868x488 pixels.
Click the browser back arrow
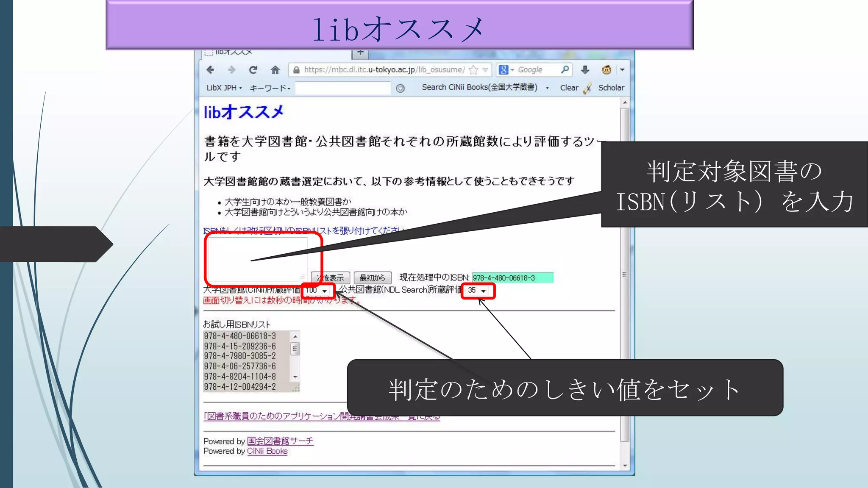point(210,70)
